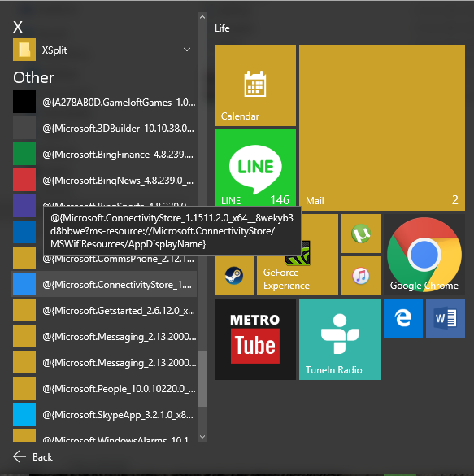Open the @{A278AB0D.GameloftGames_1.0... entry
The image size is (474, 476).
[105, 102]
